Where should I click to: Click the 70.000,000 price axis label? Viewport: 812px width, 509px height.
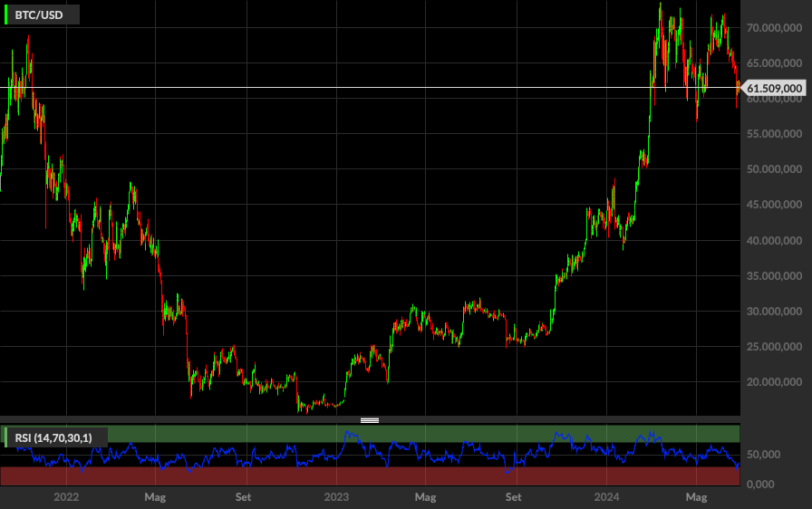pyautogui.click(x=774, y=28)
